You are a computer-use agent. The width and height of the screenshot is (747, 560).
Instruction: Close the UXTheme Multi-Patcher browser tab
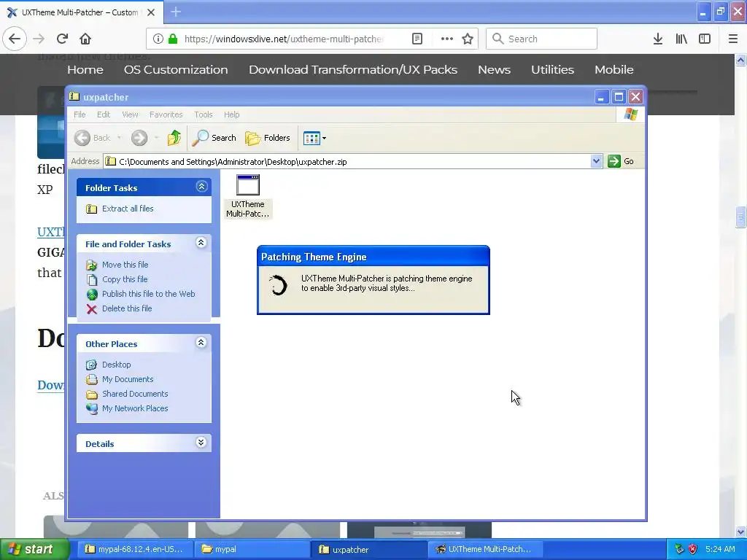click(x=151, y=12)
